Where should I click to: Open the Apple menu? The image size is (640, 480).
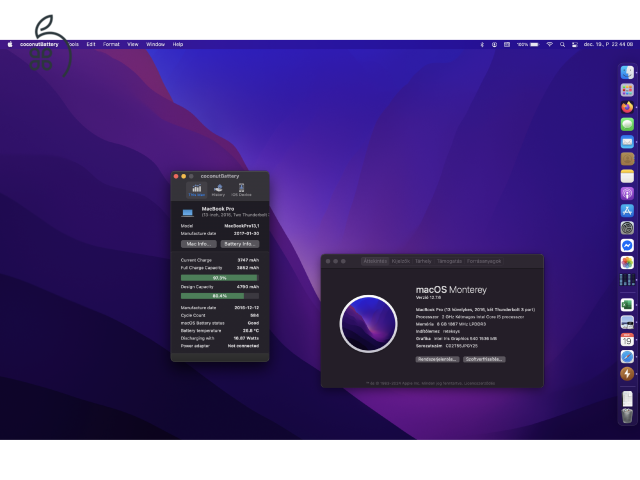(x=9, y=44)
